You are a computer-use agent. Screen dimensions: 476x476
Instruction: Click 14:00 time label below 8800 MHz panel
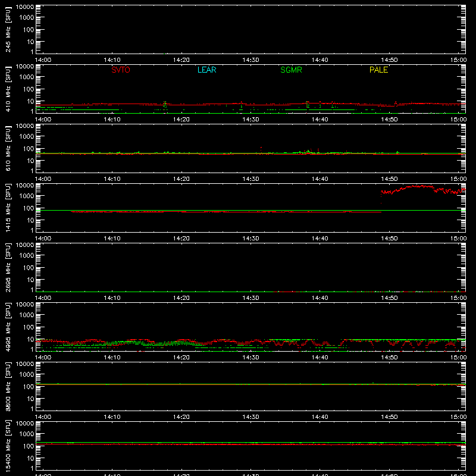pos(43,417)
